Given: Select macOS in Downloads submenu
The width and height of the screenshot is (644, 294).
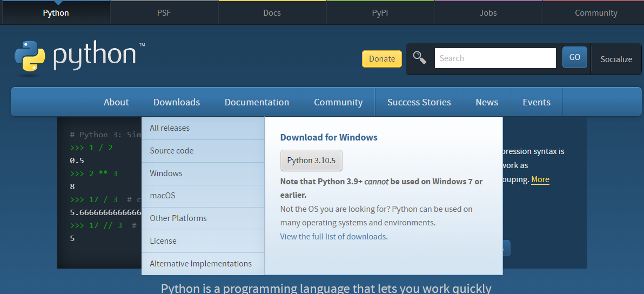Looking at the screenshot, I should tap(203, 196).
